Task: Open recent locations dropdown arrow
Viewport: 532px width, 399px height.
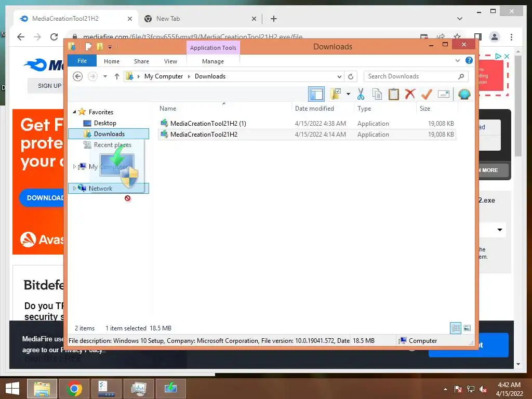Action: click(x=105, y=76)
